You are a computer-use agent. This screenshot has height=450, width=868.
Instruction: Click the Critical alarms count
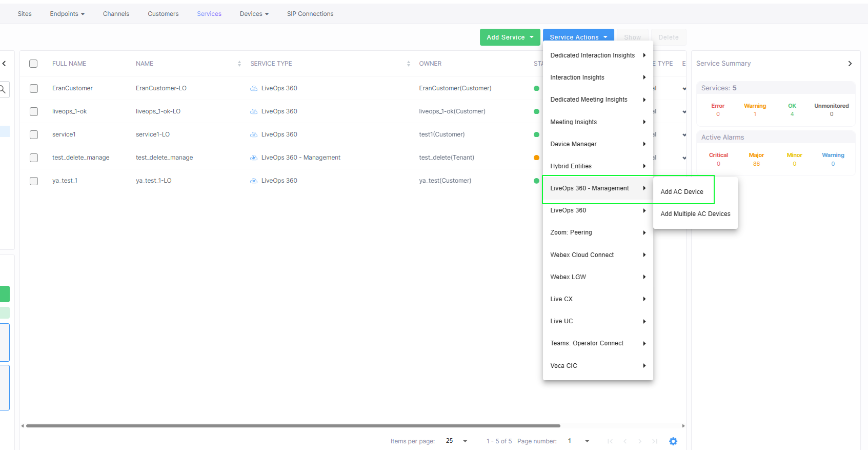[x=718, y=164]
